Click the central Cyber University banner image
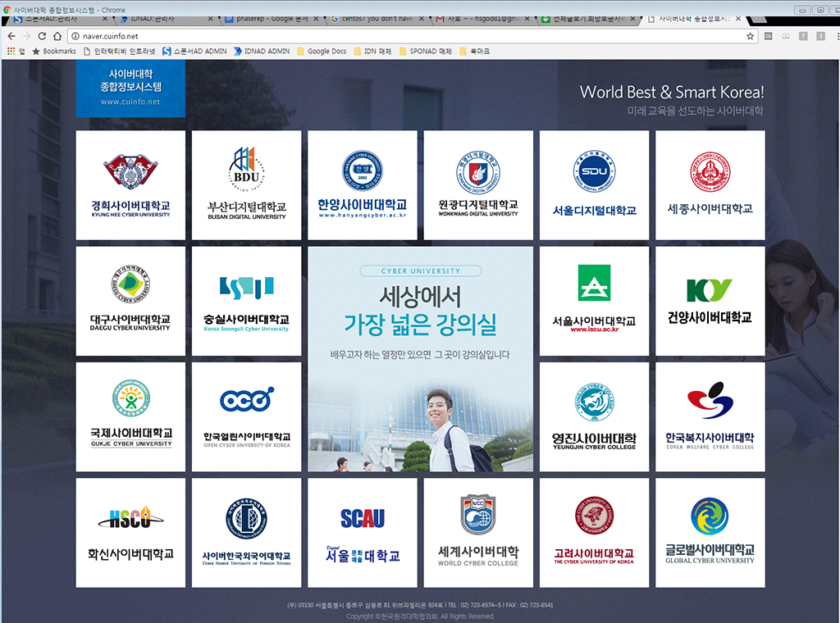 click(x=421, y=359)
